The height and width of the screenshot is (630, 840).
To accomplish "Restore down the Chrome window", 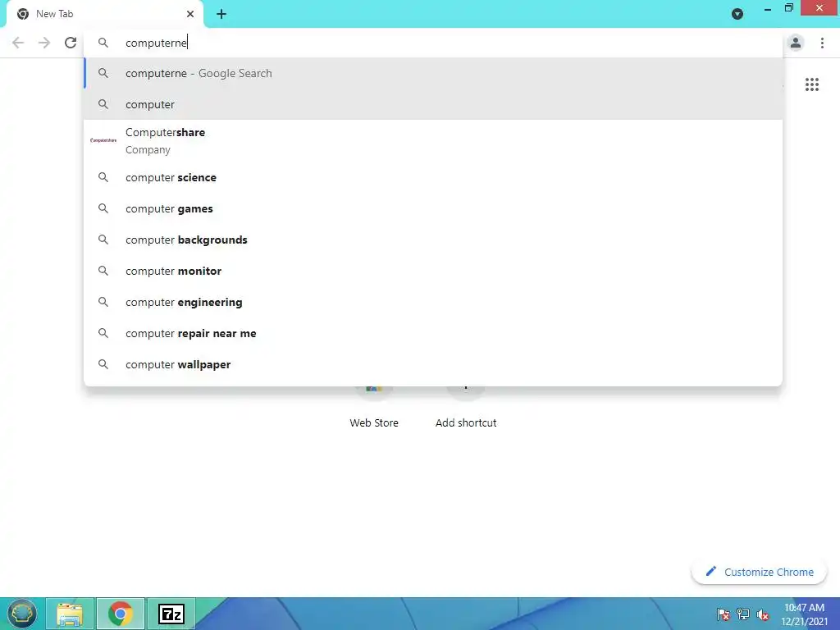I will tap(788, 8).
